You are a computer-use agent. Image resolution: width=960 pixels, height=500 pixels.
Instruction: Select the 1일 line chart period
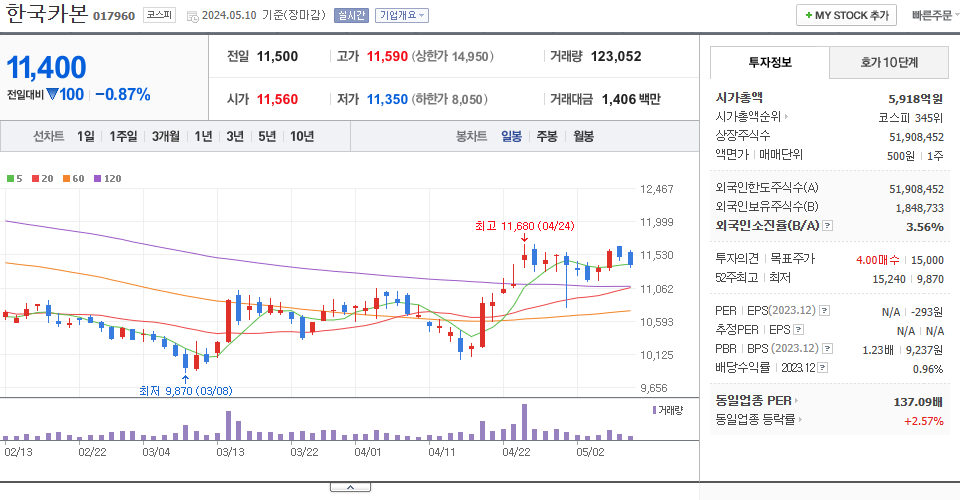coord(86,136)
